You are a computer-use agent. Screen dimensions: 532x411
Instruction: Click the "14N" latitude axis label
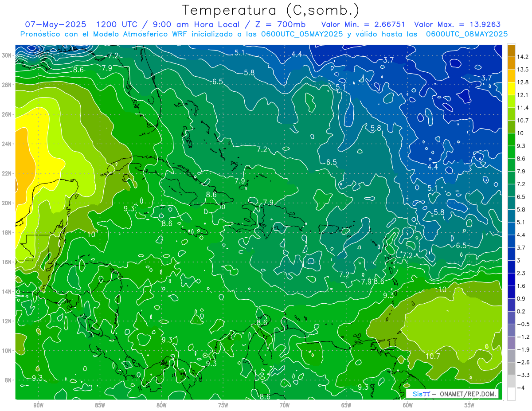point(7,291)
